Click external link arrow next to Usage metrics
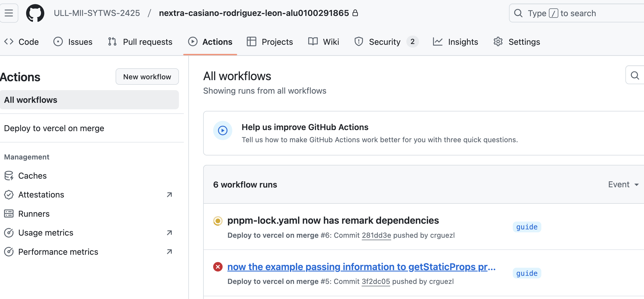This screenshot has width=644, height=299. coord(169,233)
